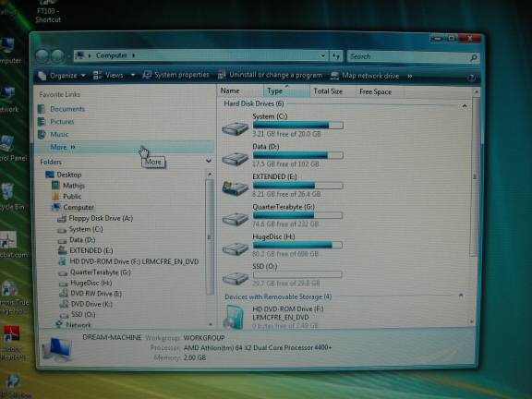Click inside the Search box
Viewport: 532px width, 399px height.
point(408,56)
